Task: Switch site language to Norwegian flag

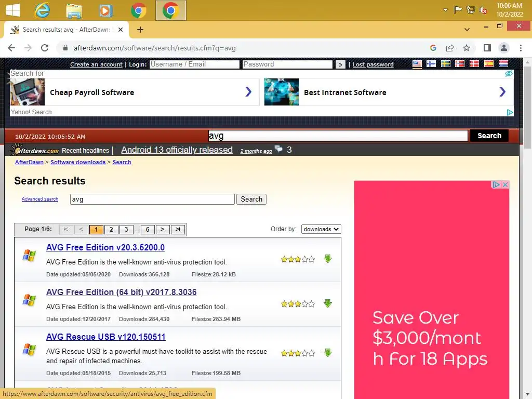Action: click(x=460, y=64)
